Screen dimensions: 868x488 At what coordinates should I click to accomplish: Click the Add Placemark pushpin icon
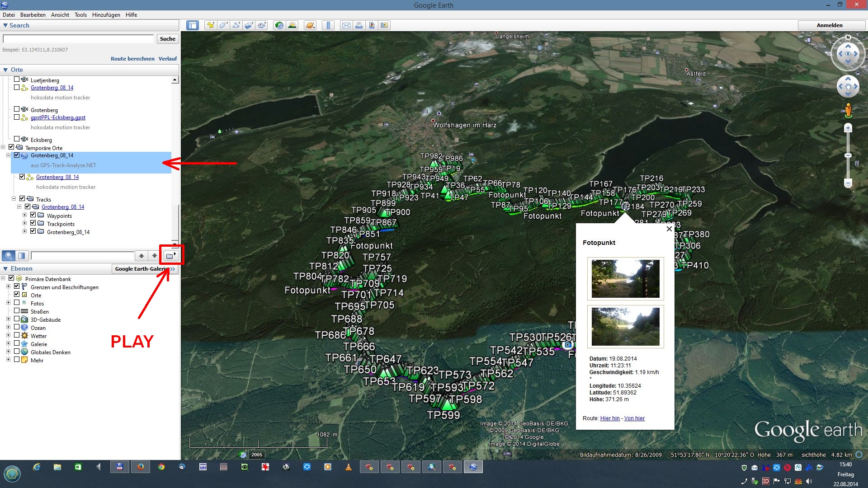tap(210, 25)
